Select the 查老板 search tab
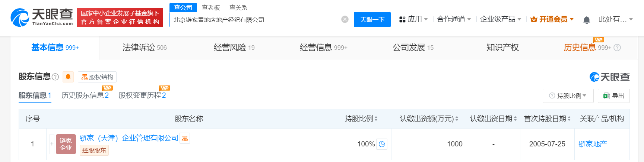This screenshot has height=162, width=644. click(x=211, y=7)
